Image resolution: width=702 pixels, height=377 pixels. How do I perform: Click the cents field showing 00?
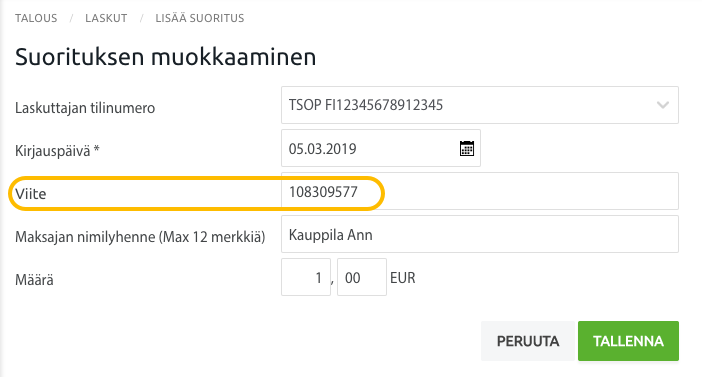coord(362,277)
